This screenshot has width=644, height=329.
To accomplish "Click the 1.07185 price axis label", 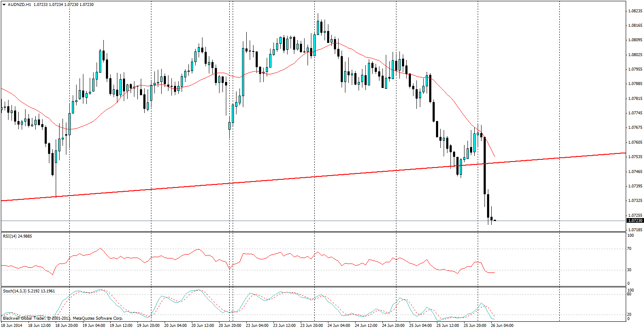I will [x=635, y=230].
